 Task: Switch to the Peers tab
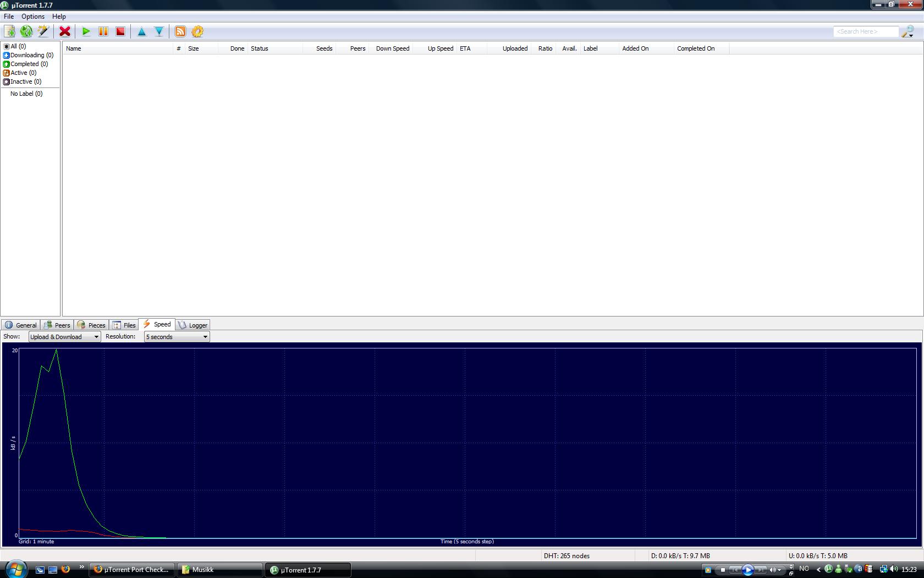57,325
